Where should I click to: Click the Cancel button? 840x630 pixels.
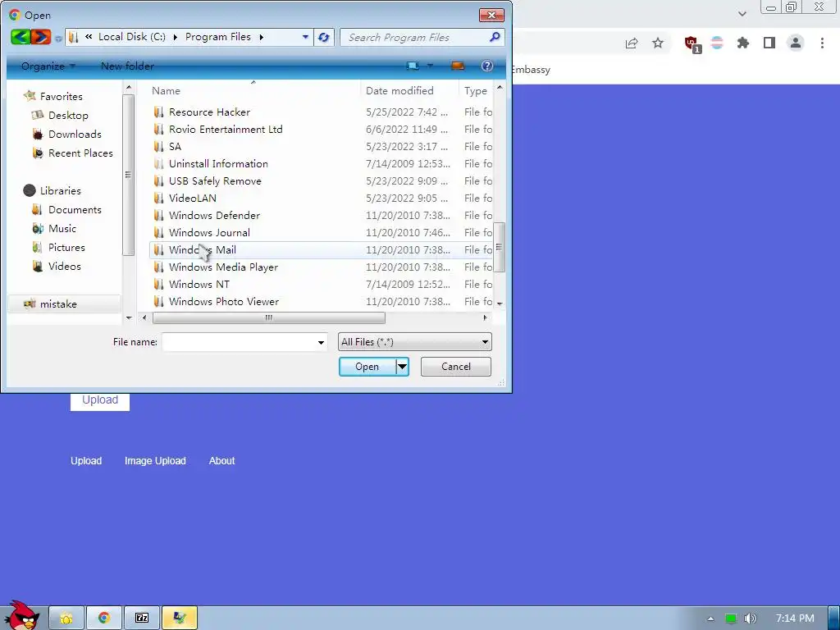pyautogui.click(x=456, y=367)
